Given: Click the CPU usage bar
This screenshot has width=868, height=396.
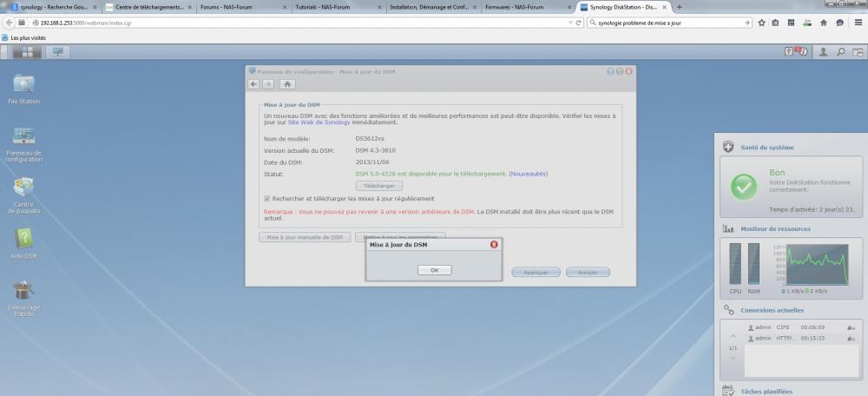Looking at the screenshot, I should click(735, 264).
